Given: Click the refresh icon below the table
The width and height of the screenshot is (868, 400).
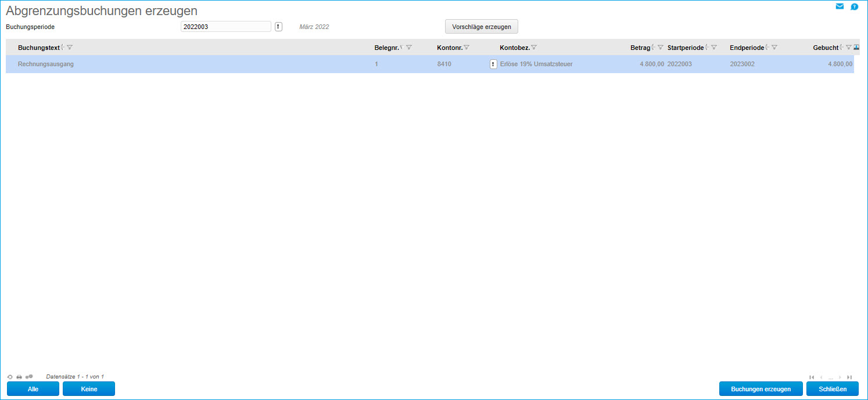Looking at the screenshot, I should tap(10, 377).
